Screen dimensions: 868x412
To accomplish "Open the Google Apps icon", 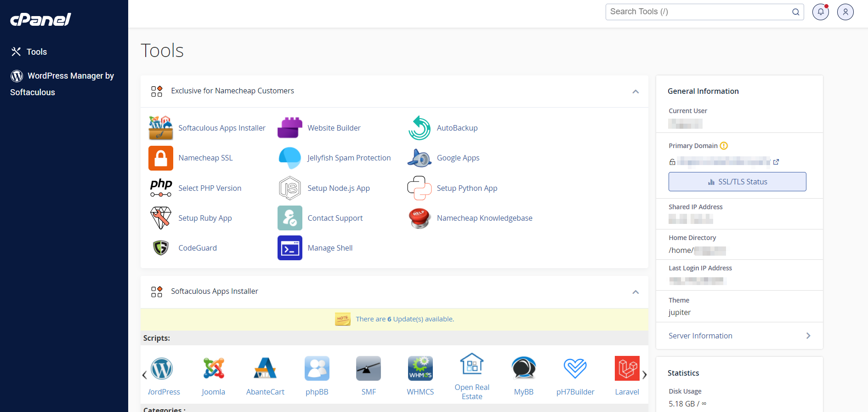I will coord(419,158).
